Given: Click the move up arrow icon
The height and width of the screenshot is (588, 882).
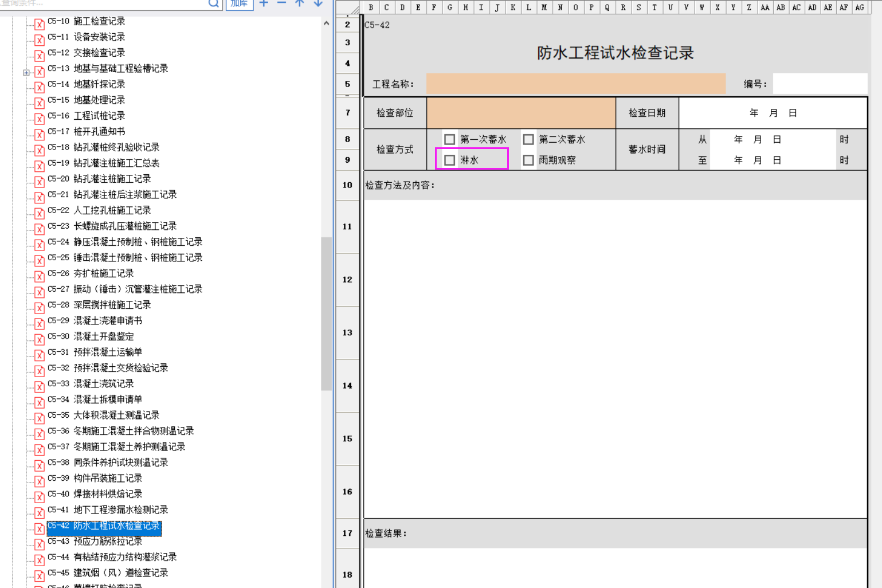Looking at the screenshot, I should [x=300, y=3].
